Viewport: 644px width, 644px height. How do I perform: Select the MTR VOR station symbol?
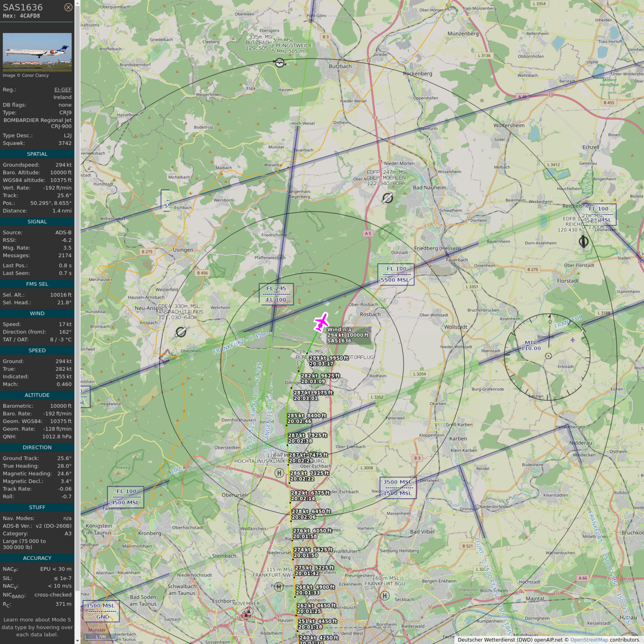coord(548,356)
